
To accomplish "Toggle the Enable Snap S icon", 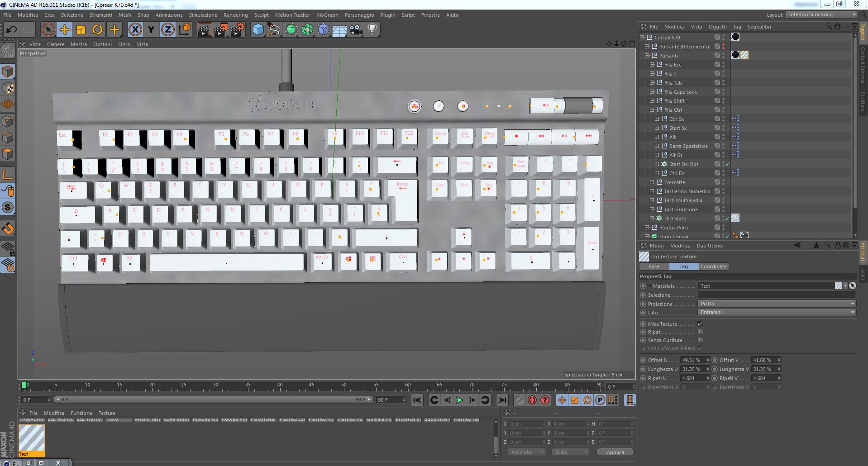I will [x=8, y=207].
